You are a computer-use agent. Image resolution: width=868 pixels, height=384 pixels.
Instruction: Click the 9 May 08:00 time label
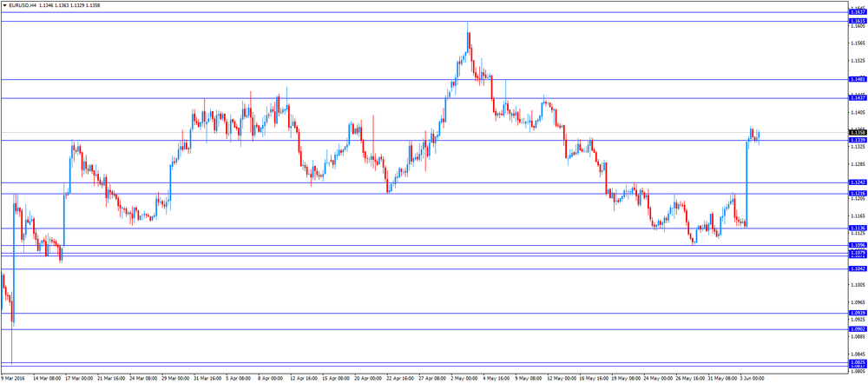pos(529,380)
